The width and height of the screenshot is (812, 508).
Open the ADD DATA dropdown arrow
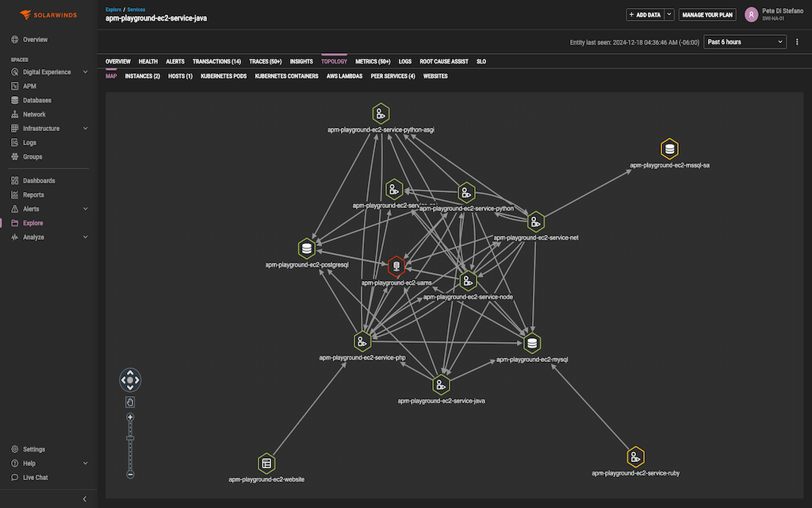click(668, 14)
